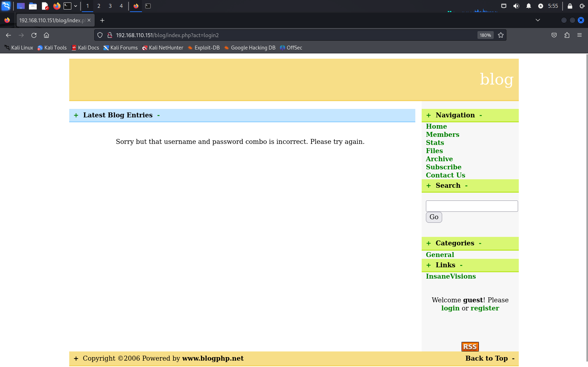This screenshot has width=588, height=367.
Task: Switch to workspace 2
Action: [x=99, y=6]
